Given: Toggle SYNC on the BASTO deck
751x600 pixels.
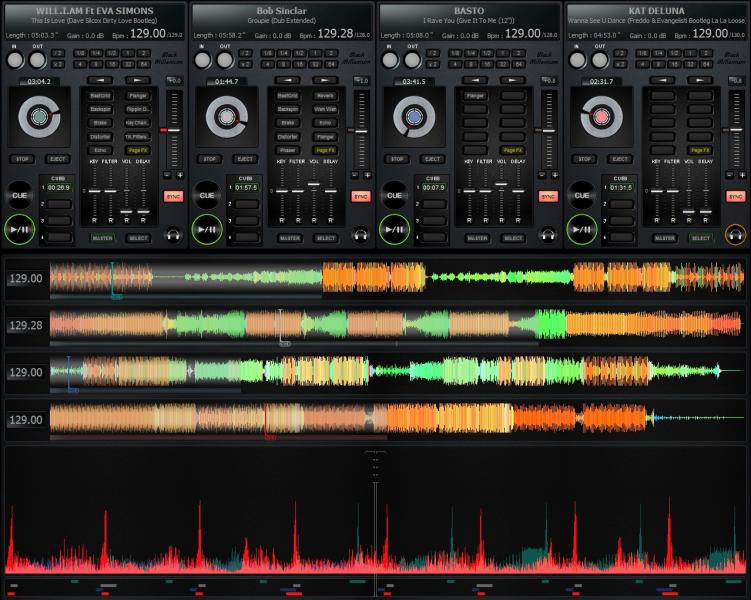Looking at the screenshot, I should tap(548, 196).
